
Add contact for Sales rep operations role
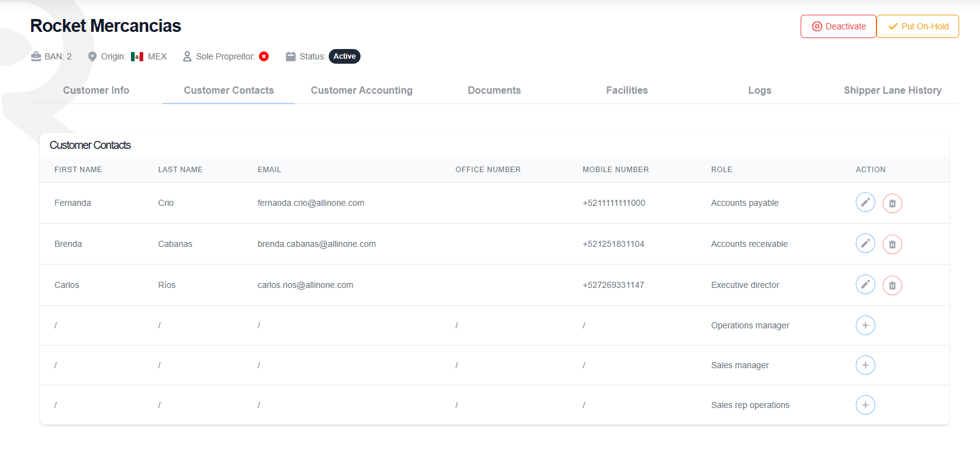865,405
